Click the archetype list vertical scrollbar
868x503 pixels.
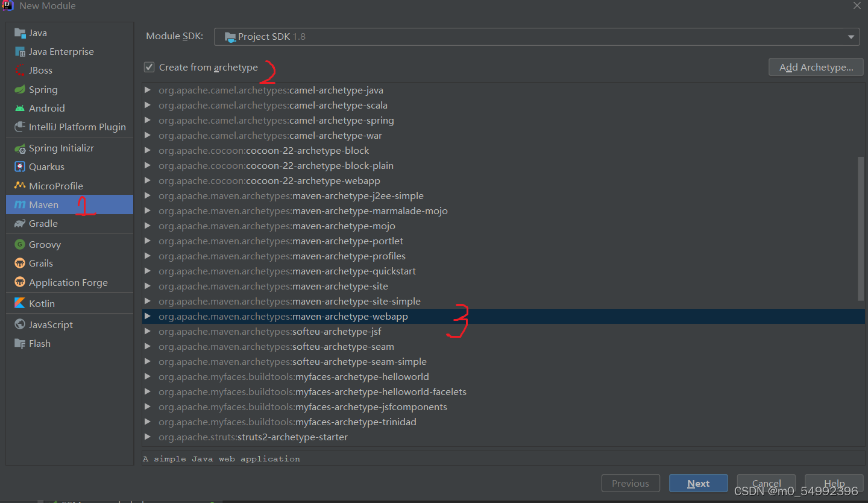[x=861, y=229]
